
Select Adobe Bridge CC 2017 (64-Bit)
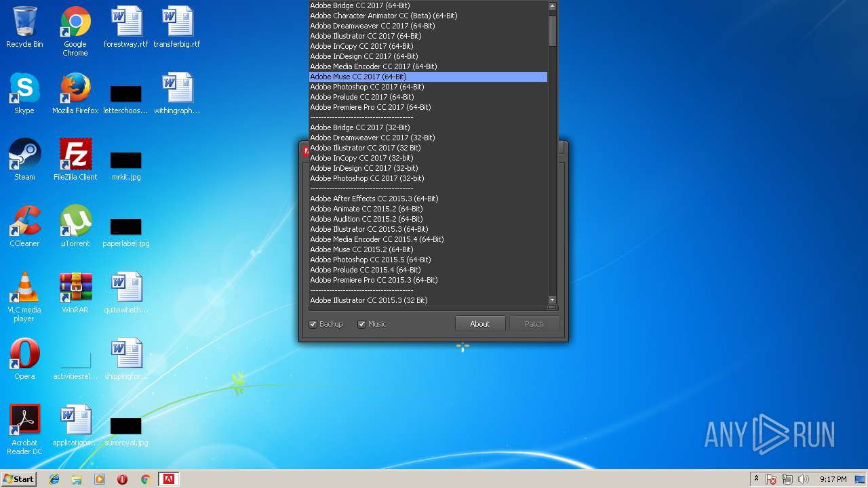[x=428, y=5]
